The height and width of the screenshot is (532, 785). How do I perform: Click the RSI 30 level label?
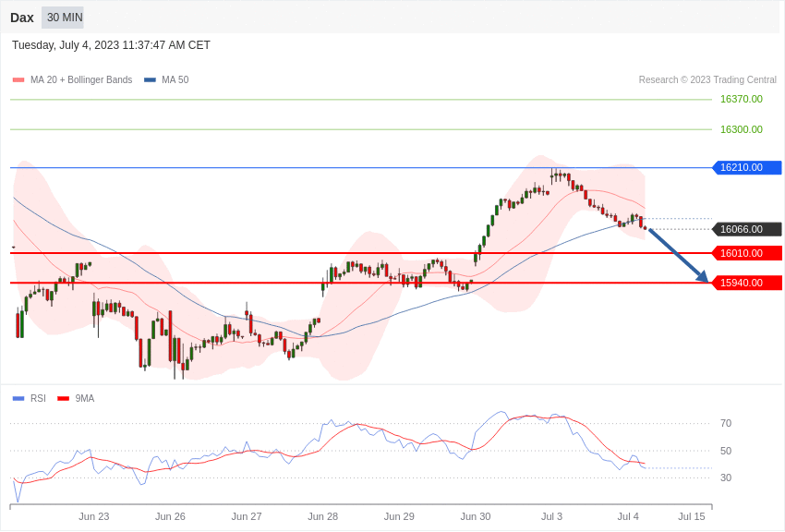pyautogui.click(x=726, y=478)
